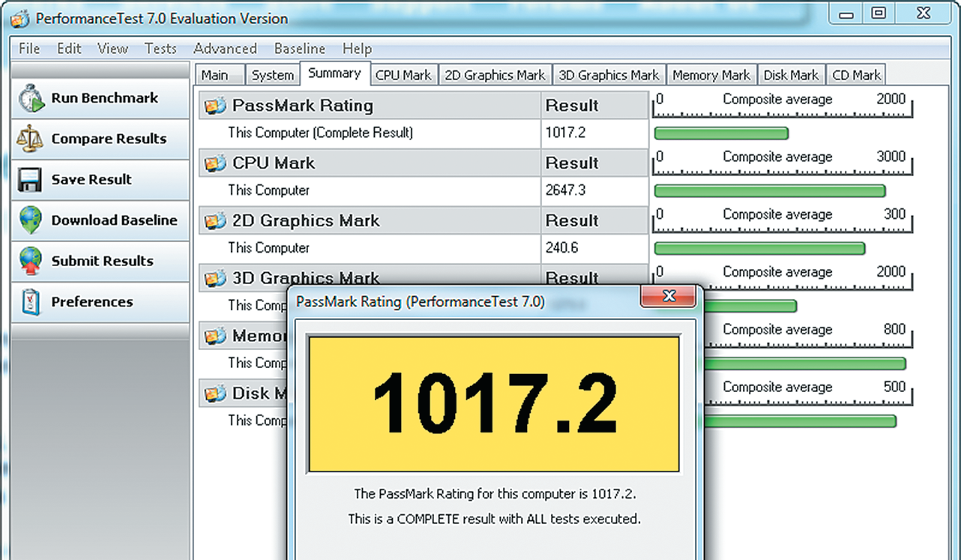Click the Submit Results globe icon
The width and height of the screenshot is (961, 560).
pyautogui.click(x=31, y=262)
